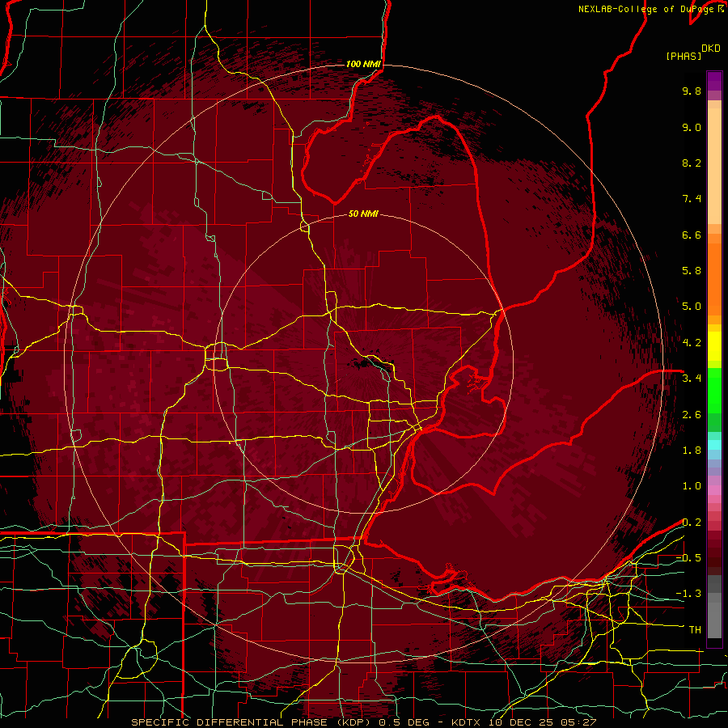Click the 0.2 legend scale value

click(692, 523)
